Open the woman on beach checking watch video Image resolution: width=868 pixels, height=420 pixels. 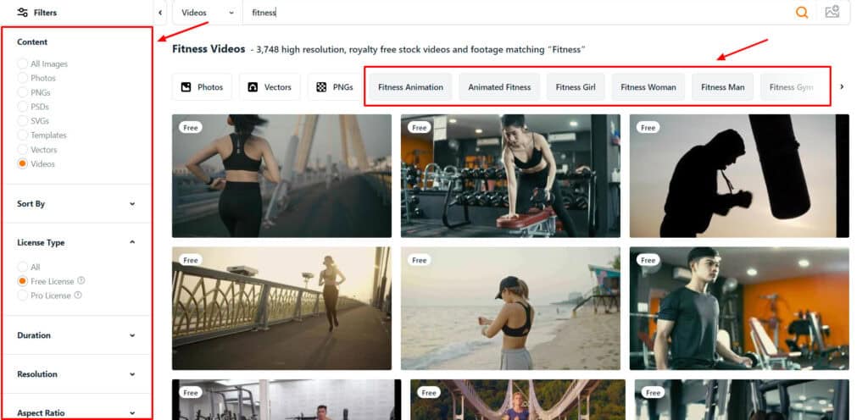(510, 308)
